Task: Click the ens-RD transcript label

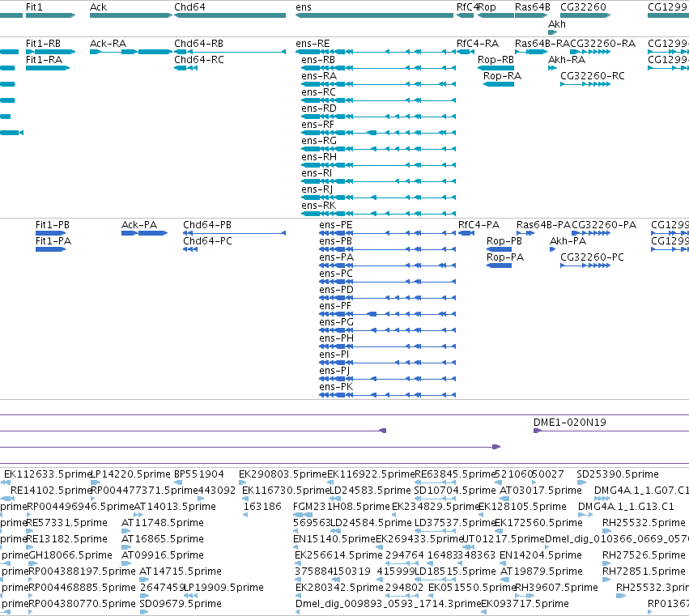Action: [x=319, y=108]
